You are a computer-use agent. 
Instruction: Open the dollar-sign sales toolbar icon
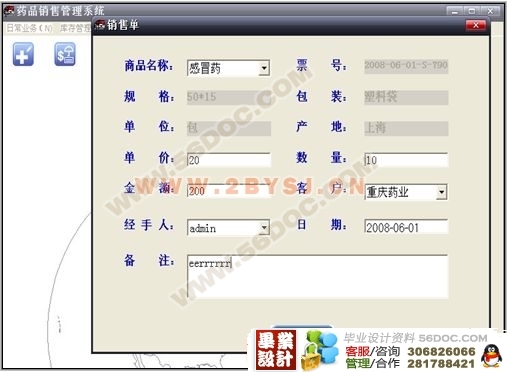[65, 54]
